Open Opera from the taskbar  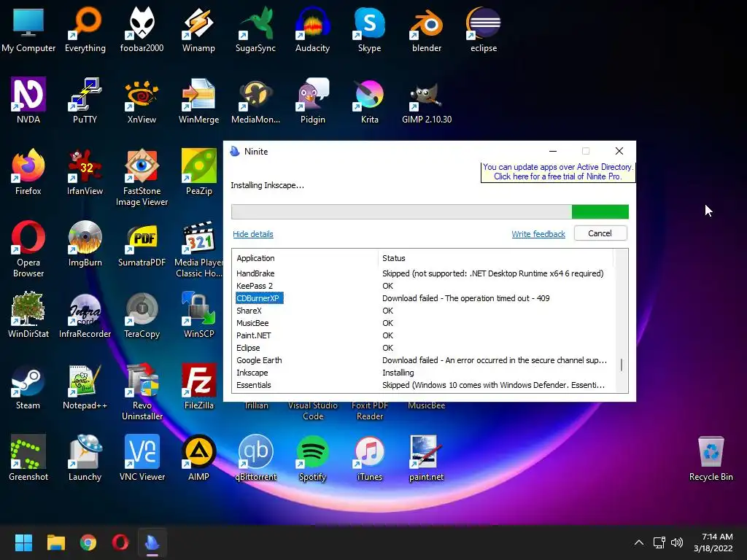point(120,542)
